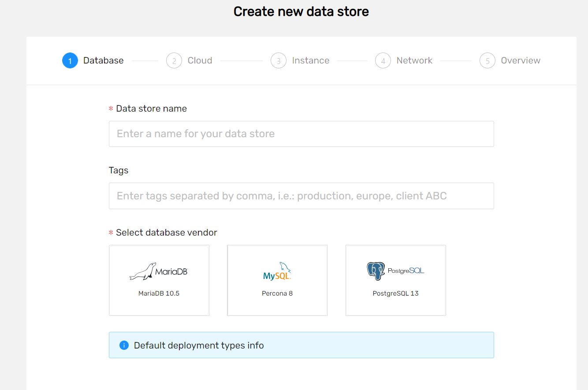The width and height of the screenshot is (588, 390).
Task: Focus the Tags input field
Action: [x=301, y=196]
